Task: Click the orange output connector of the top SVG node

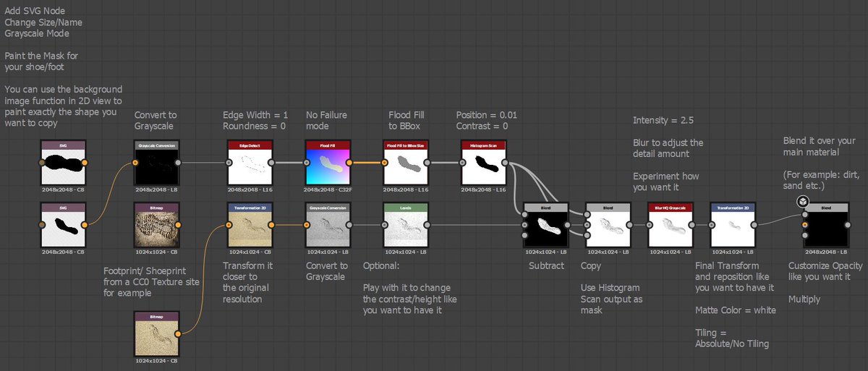Action: point(85,163)
